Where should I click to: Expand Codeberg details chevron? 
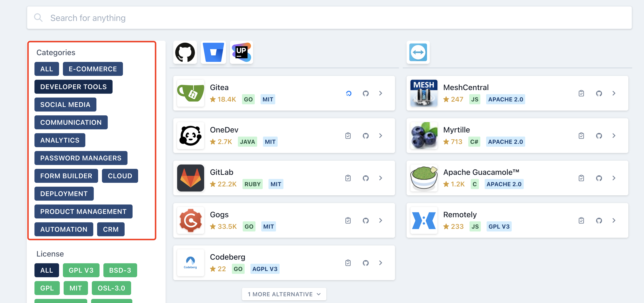pos(381,263)
